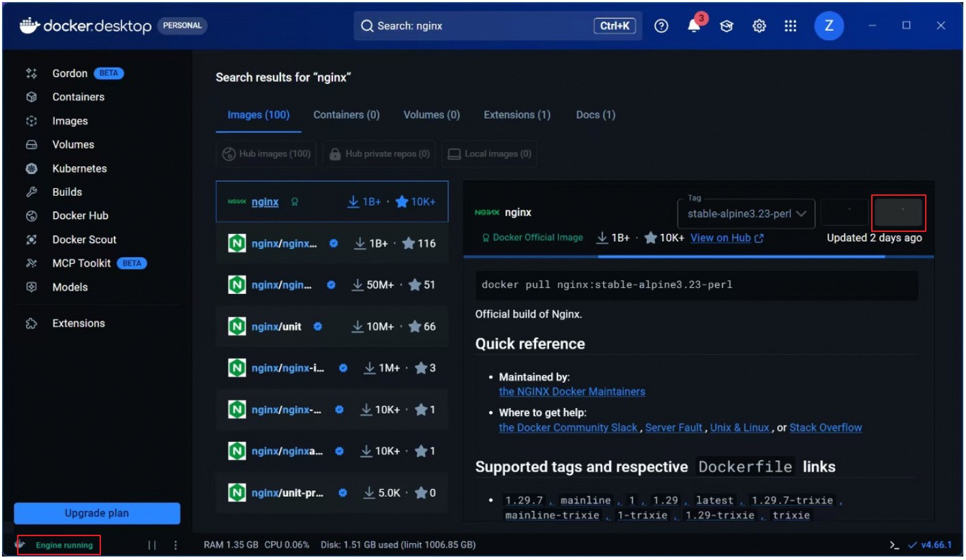Select the nginx/nginxa... search result
966x560 pixels.
point(332,451)
